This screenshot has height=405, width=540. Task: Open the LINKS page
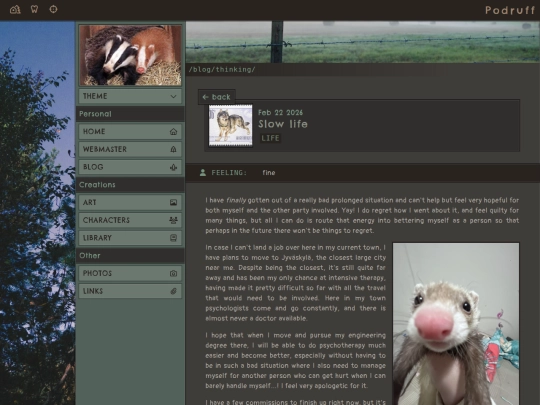pos(130,291)
